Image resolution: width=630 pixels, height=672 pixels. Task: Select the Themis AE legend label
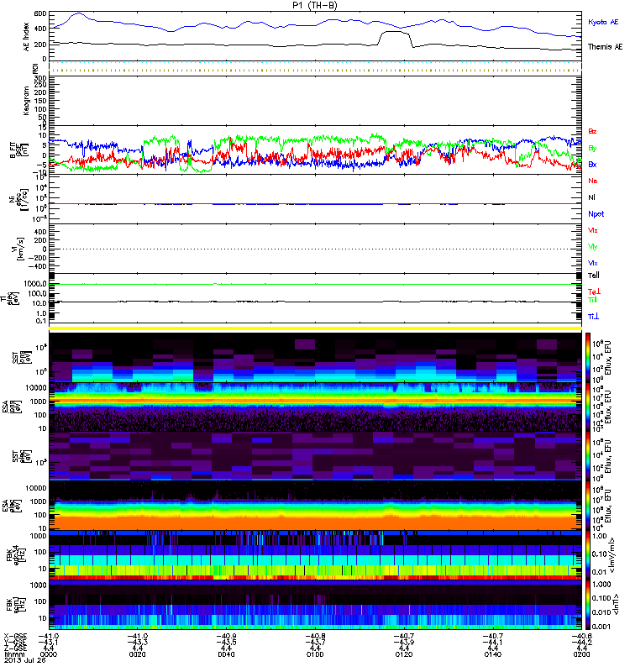605,47
